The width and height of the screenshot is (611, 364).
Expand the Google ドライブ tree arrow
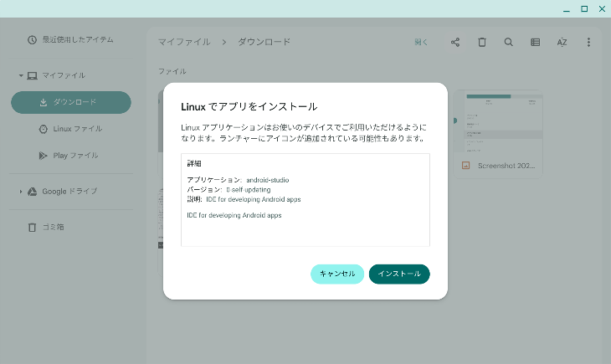pos(21,192)
